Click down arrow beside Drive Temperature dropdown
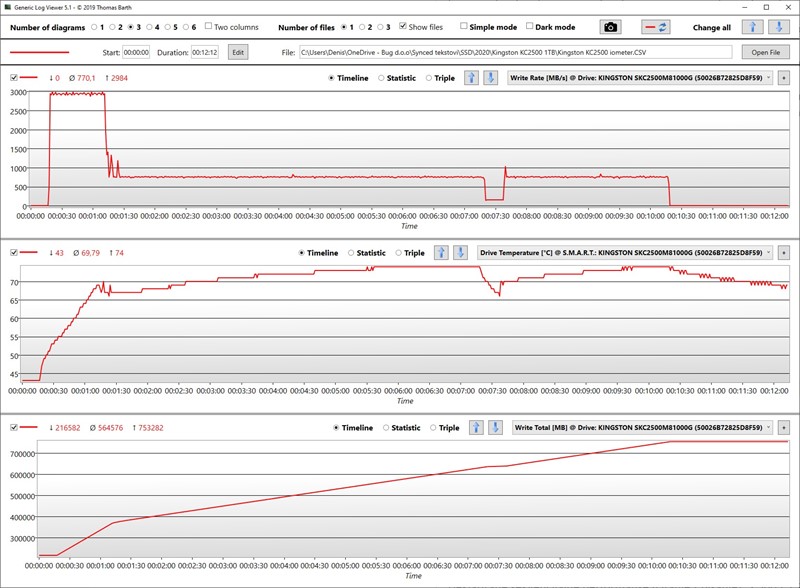The image size is (800, 588). pos(460,253)
